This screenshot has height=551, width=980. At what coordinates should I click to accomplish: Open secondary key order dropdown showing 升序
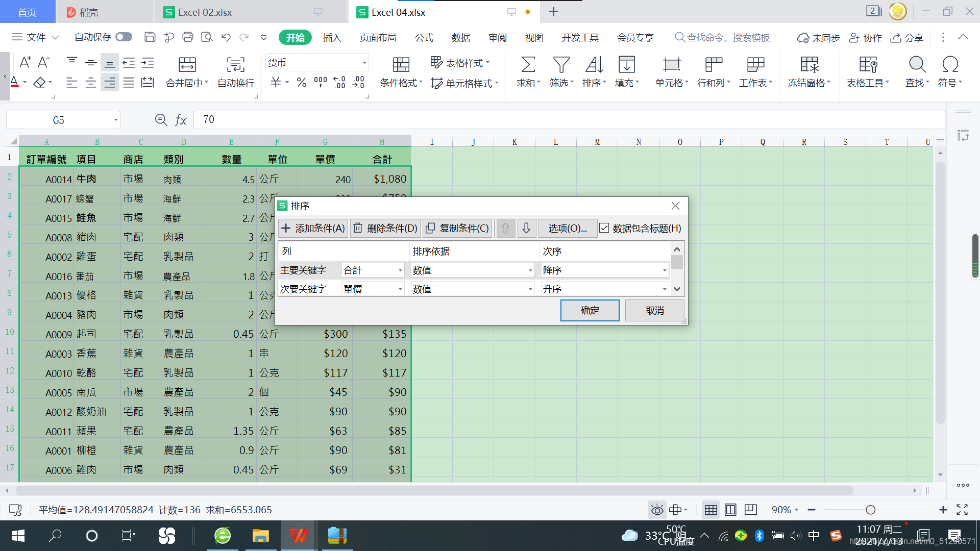tap(664, 289)
